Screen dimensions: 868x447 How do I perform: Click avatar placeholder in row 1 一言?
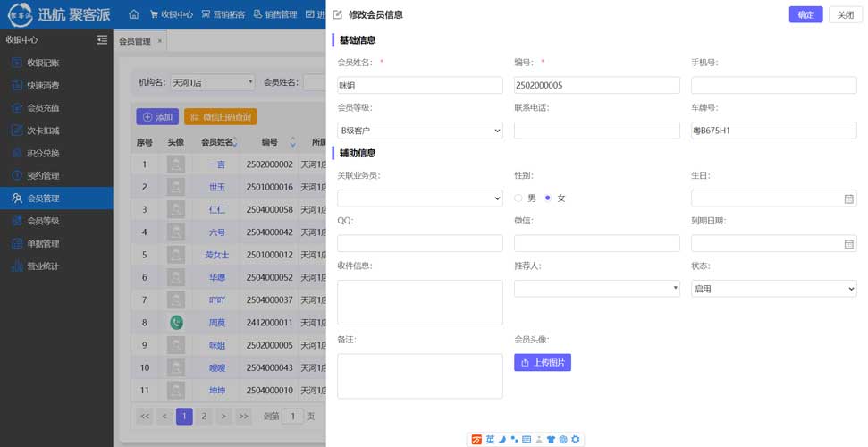(176, 164)
